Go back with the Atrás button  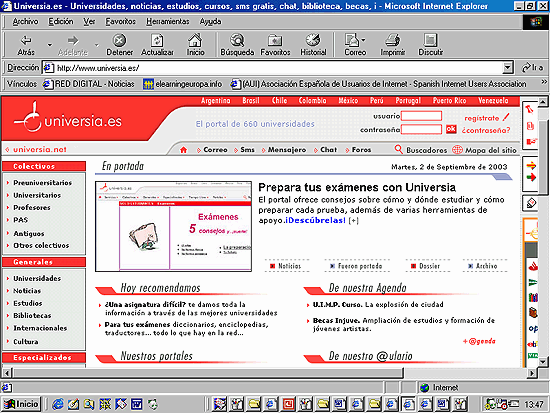(x=26, y=45)
